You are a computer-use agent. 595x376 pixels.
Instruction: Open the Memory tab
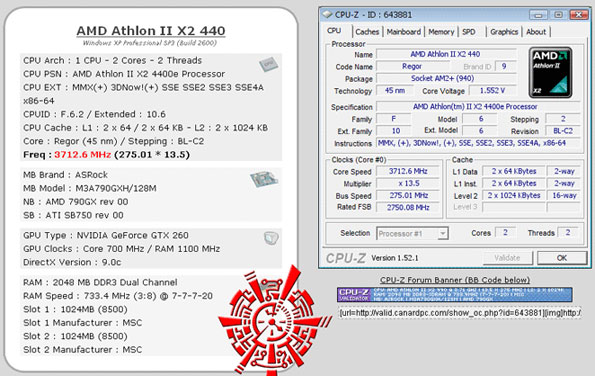tap(441, 32)
